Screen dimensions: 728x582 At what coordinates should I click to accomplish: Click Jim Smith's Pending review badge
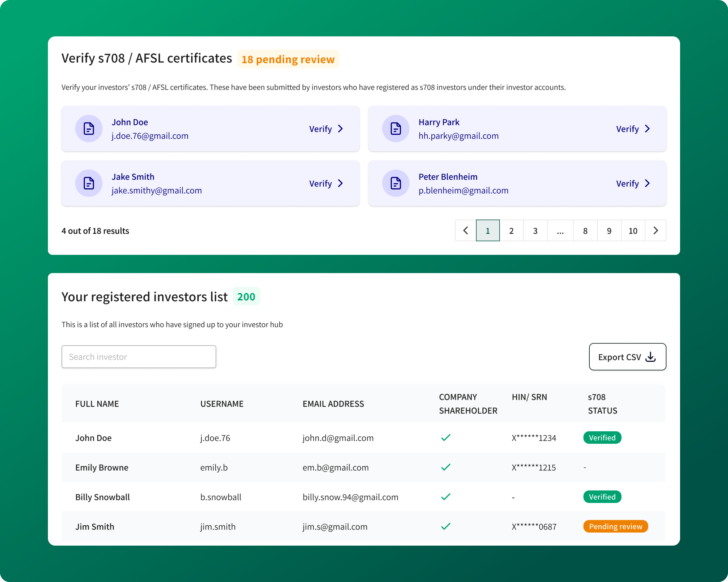615,526
